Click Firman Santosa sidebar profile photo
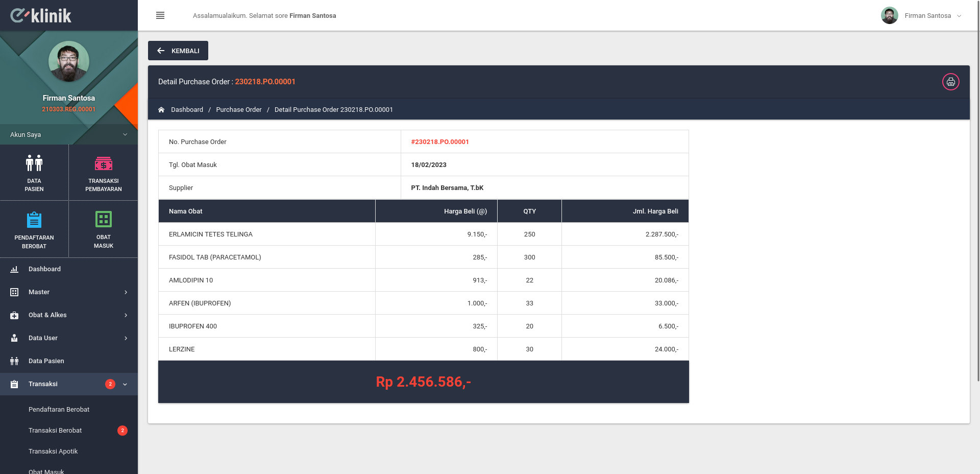The height and width of the screenshot is (474, 980). [69, 61]
